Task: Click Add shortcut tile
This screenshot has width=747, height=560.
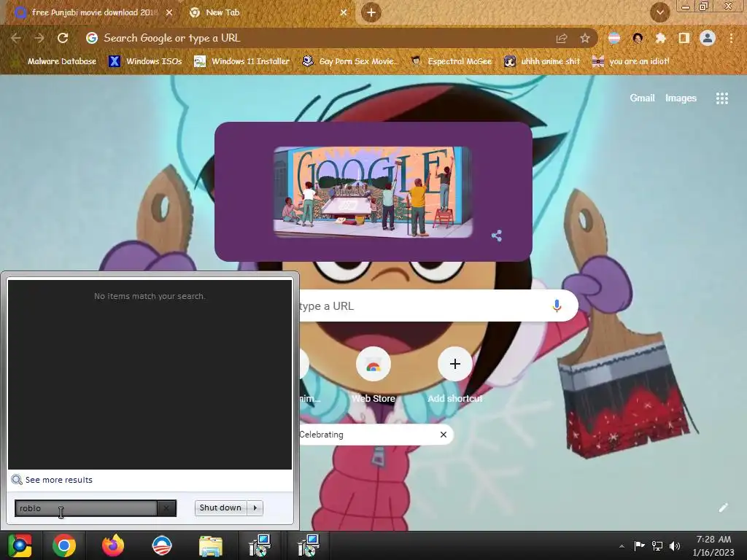Action: point(455,375)
